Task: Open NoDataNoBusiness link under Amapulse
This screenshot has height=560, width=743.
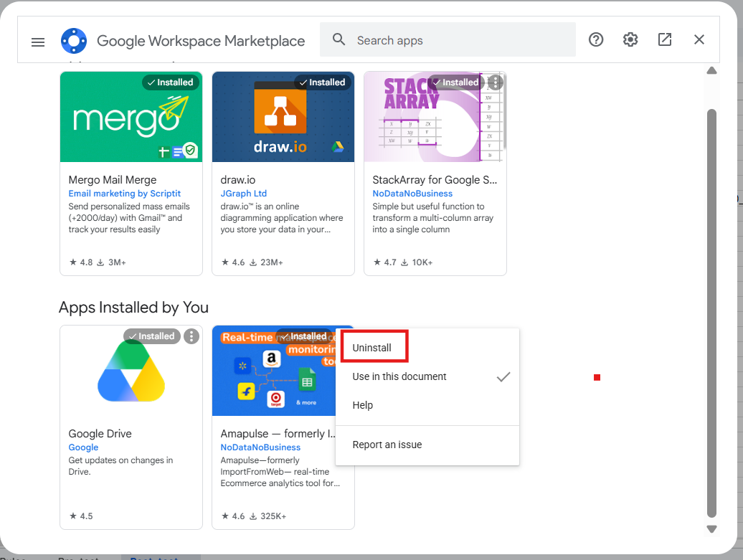Action: (260, 447)
